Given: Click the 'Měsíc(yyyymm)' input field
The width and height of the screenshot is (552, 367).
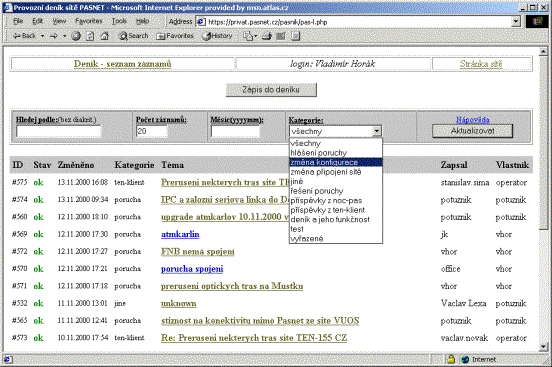Looking at the screenshot, I should point(235,131).
